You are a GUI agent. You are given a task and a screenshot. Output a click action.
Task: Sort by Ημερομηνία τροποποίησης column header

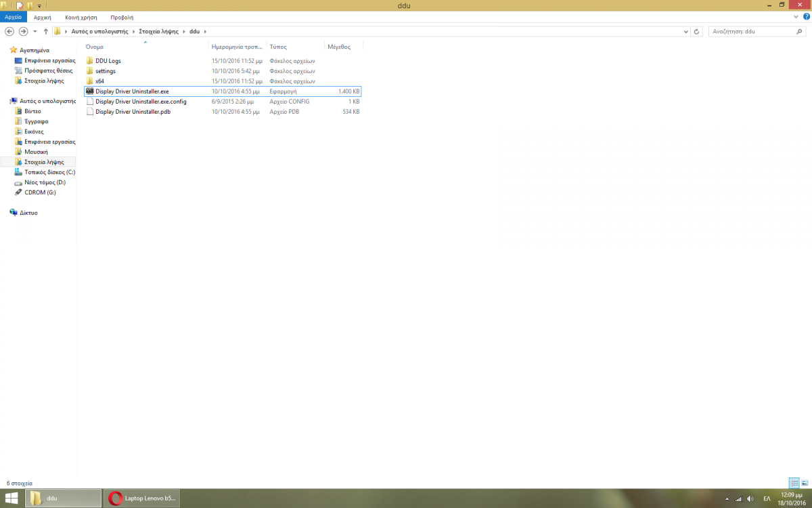[238, 47]
